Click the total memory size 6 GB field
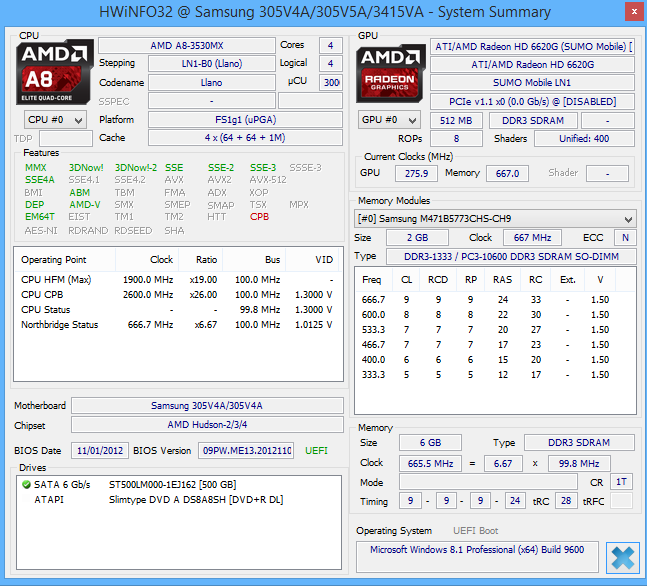This screenshot has height=586, width=647. (430, 443)
